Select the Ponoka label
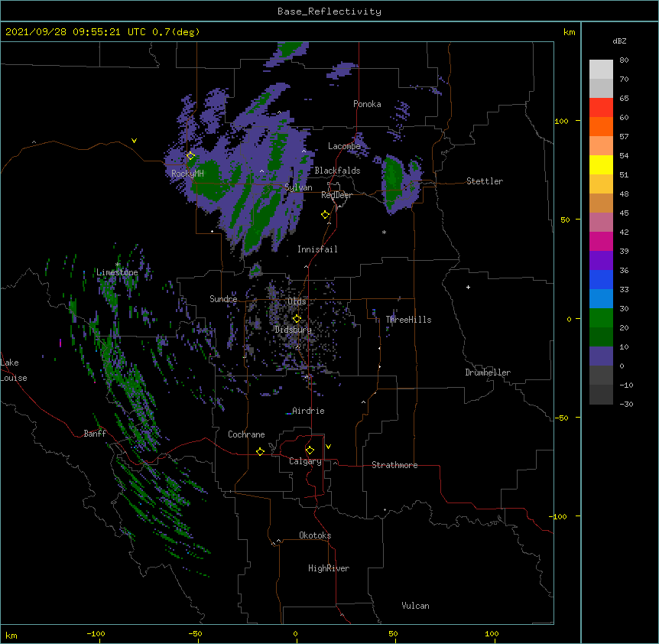 coord(367,104)
